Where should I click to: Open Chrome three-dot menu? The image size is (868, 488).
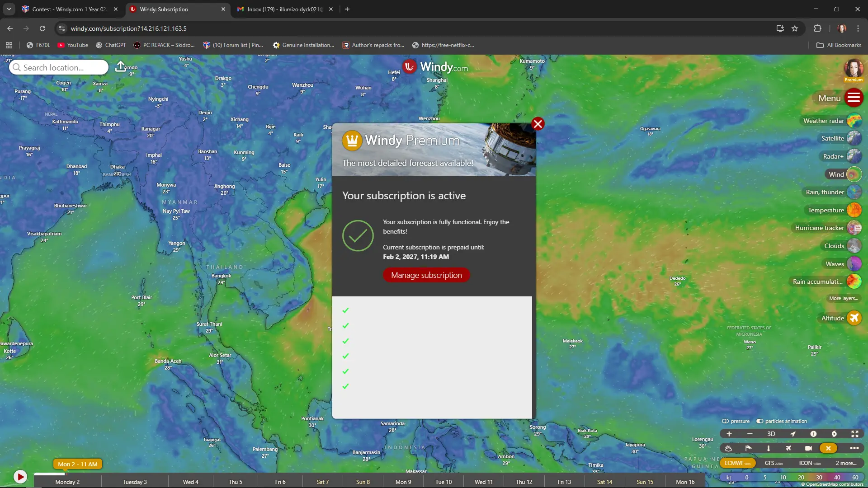click(x=858, y=28)
